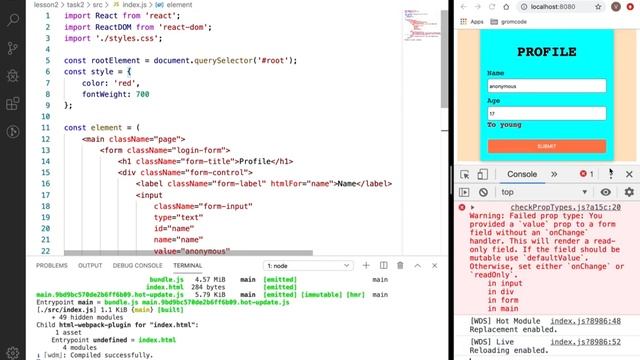
Task: Open checkPropTypes.js source link
Action: point(565,207)
